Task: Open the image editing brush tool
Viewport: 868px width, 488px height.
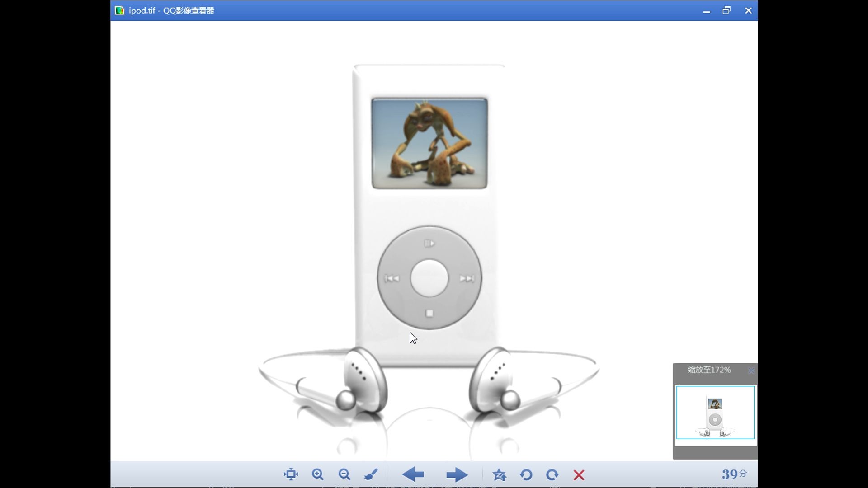Action: 371,475
